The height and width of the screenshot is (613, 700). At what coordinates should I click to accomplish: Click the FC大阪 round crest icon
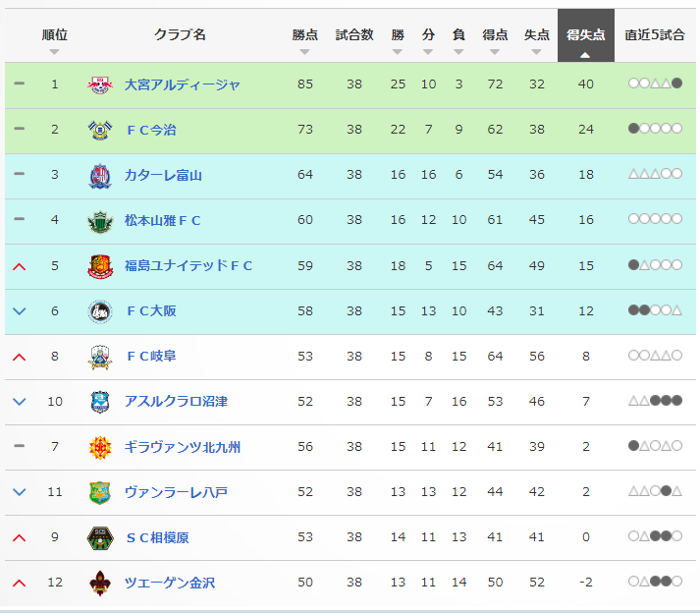click(x=99, y=311)
